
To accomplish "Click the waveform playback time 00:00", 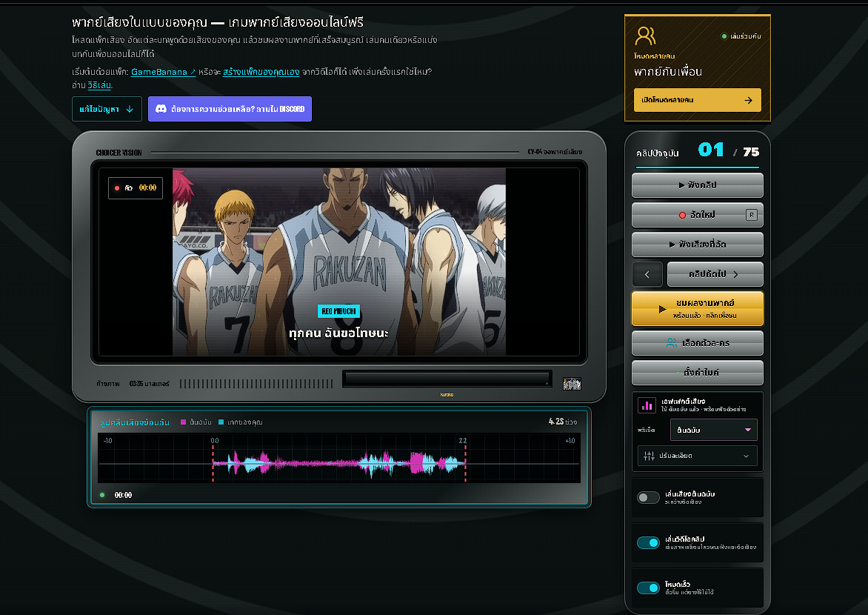I will coord(123,495).
